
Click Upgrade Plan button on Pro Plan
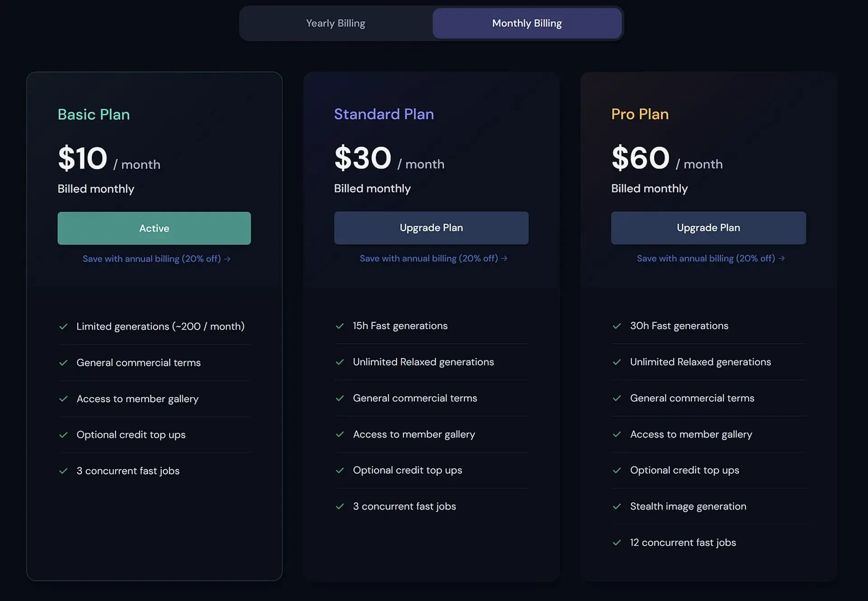point(708,227)
